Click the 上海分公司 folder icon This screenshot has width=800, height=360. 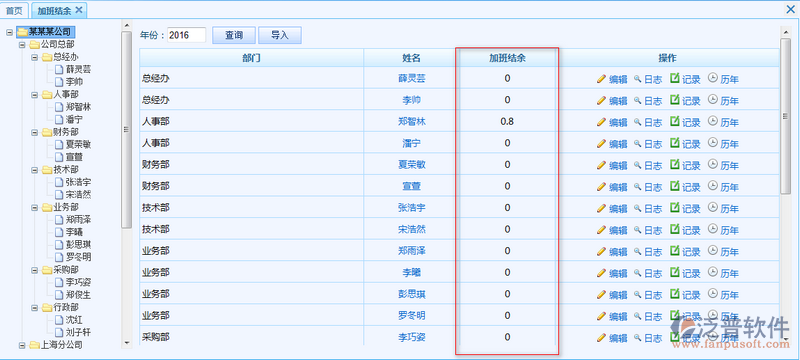pyautogui.click(x=34, y=345)
